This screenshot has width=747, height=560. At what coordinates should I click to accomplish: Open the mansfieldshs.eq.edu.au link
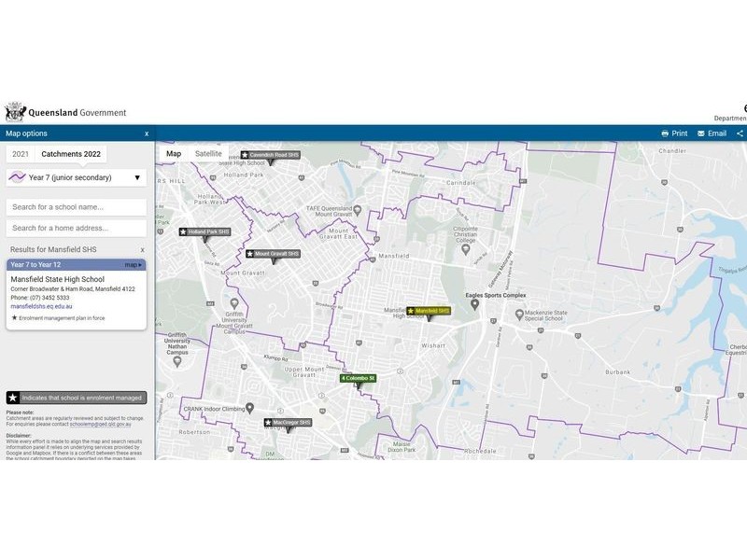pyautogui.click(x=41, y=306)
